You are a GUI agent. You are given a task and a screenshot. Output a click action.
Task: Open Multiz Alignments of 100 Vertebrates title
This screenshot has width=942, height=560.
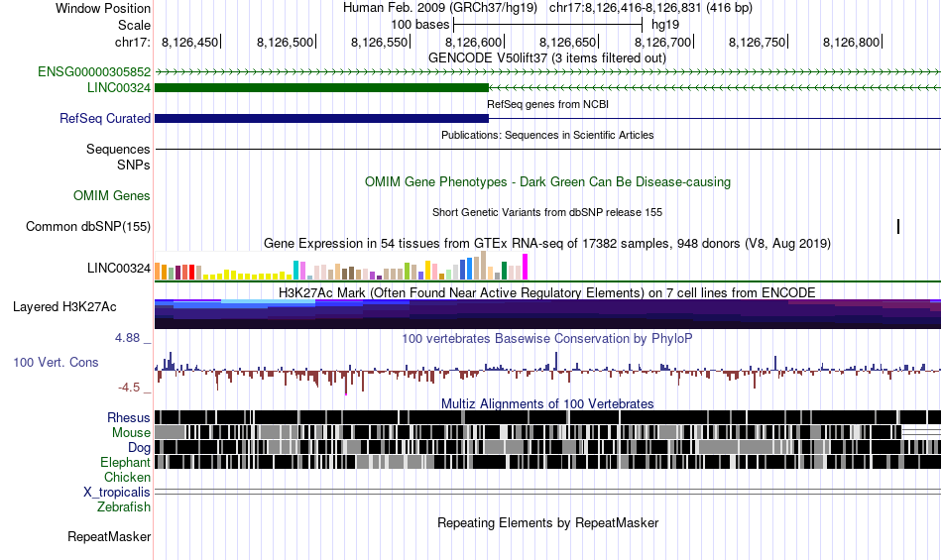[547, 404]
